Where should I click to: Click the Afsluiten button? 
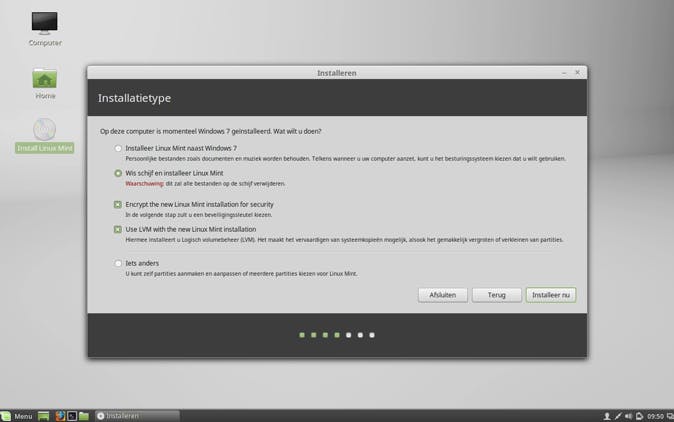[x=443, y=295]
